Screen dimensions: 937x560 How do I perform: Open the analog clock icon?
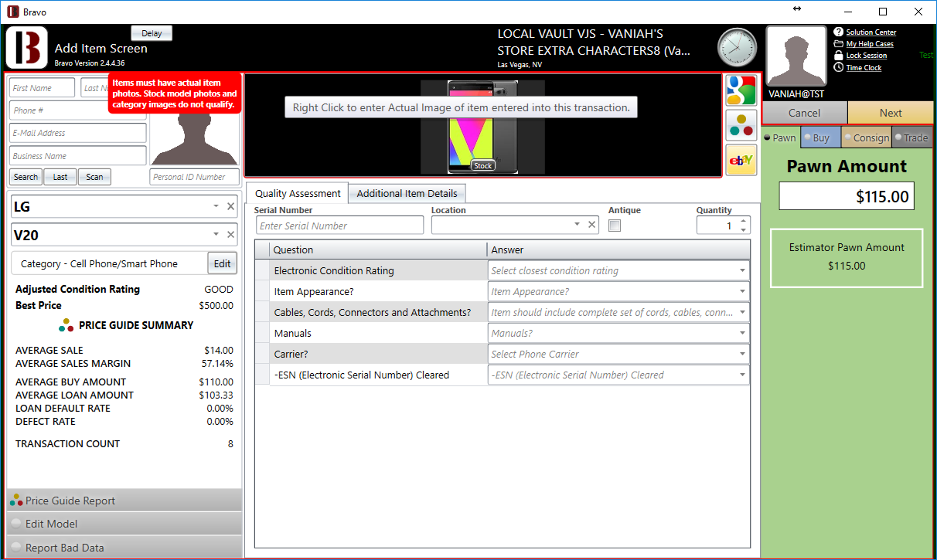[737, 47]
